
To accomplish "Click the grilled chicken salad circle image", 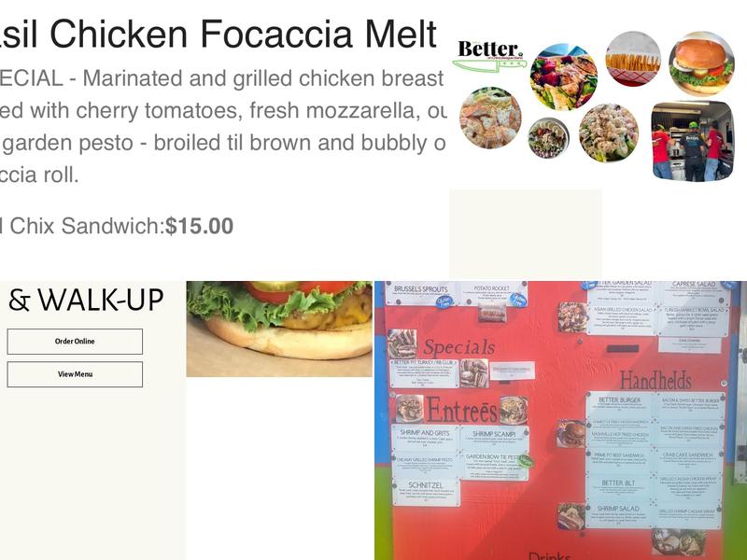I will click(564, 77).
